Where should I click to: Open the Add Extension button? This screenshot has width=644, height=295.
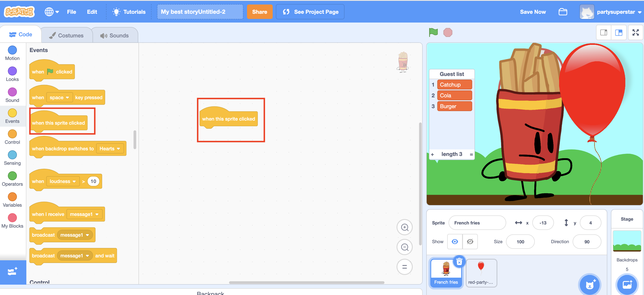(13, 272)
